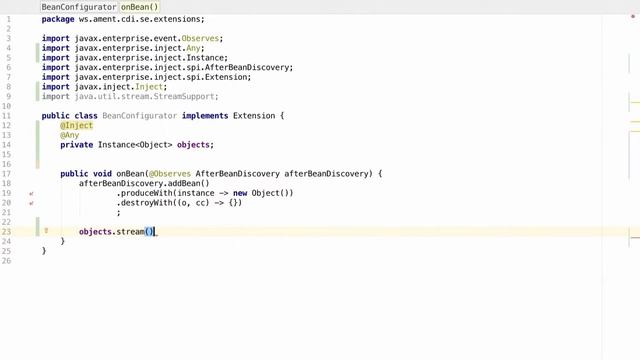Click the lambda gutter icon on line 19
Image resolution: width=640 pixels, height=360 pixels.
(31, 193)
